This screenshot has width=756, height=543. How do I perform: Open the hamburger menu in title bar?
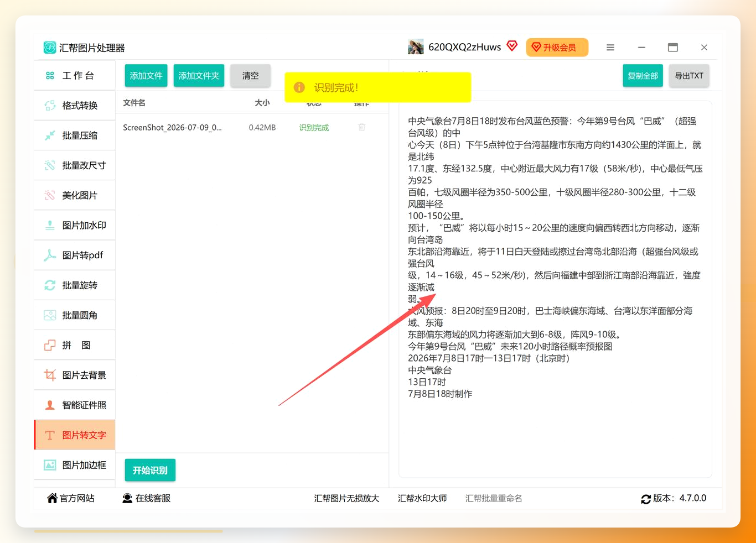coord(610,48)
